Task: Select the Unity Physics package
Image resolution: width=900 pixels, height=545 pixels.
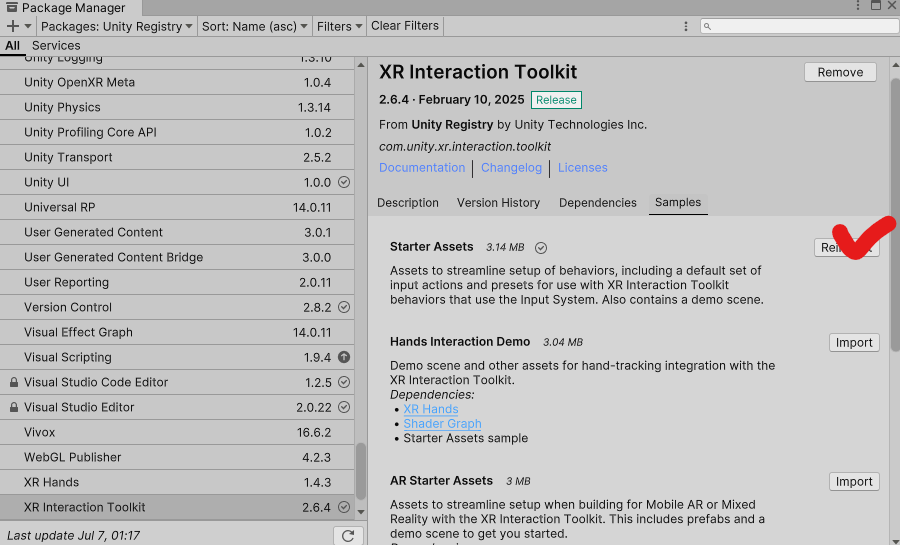Action: pos(177,107)
